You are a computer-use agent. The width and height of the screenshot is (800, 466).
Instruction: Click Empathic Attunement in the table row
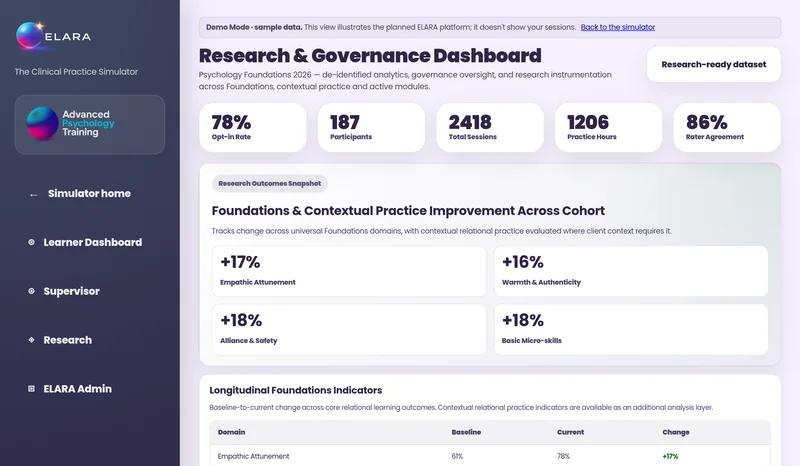254,456
